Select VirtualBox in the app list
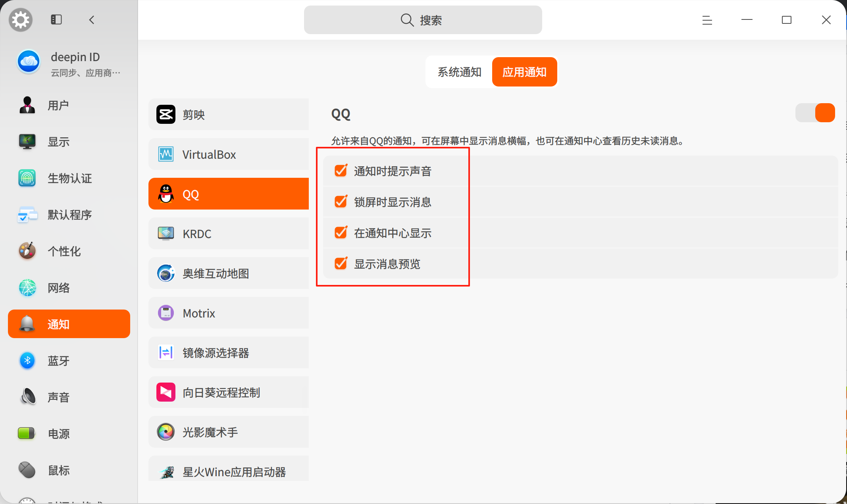 (x=229, y=154)
